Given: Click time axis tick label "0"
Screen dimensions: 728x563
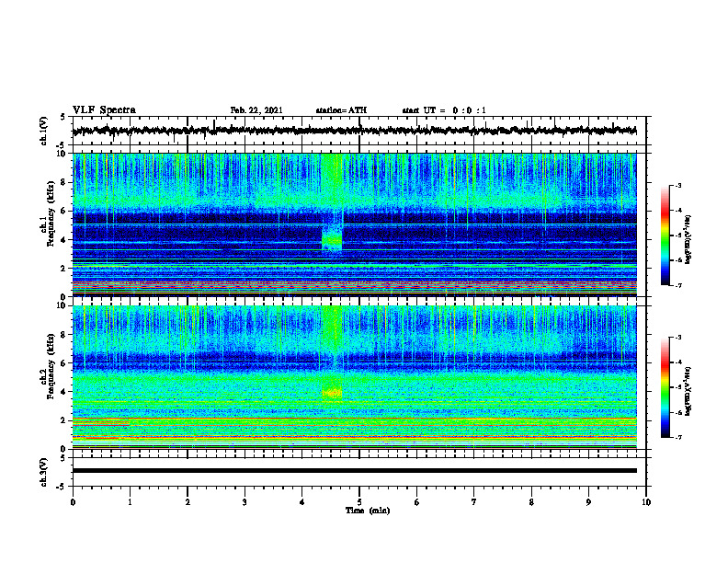Looking at the screenshot, I should [73, 502].
